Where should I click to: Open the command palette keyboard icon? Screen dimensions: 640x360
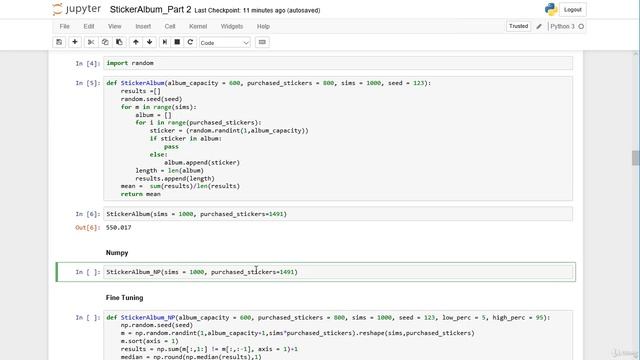click(x=262, y=42)
